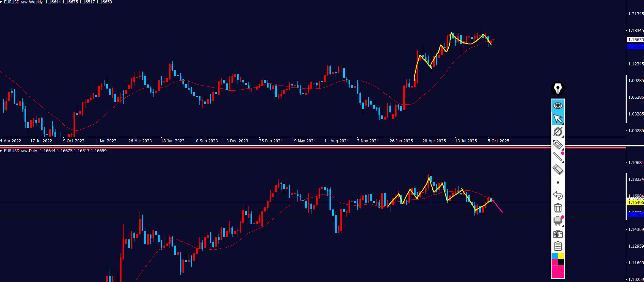This screenshot has height=282, width=644.
Task: Pick the yellow color swatch
Action: pos(561,256)
